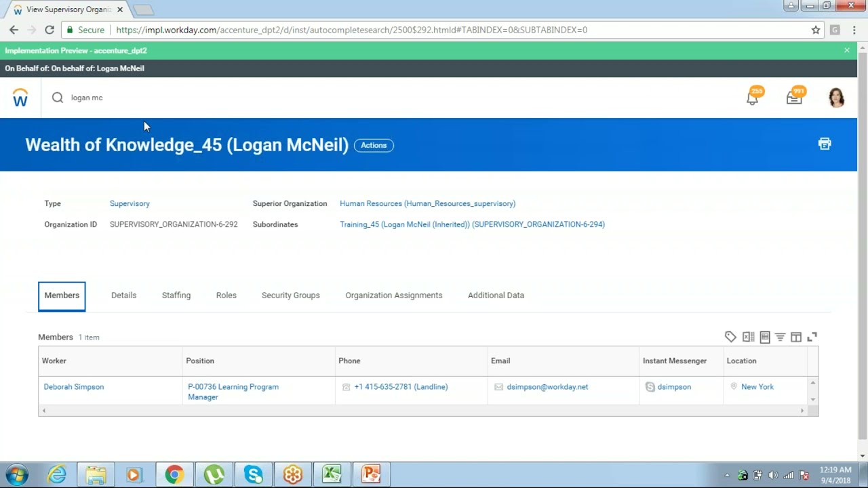Click dsimpson@workday.net email link
The image size is (868, 488).
click(547, 387)
